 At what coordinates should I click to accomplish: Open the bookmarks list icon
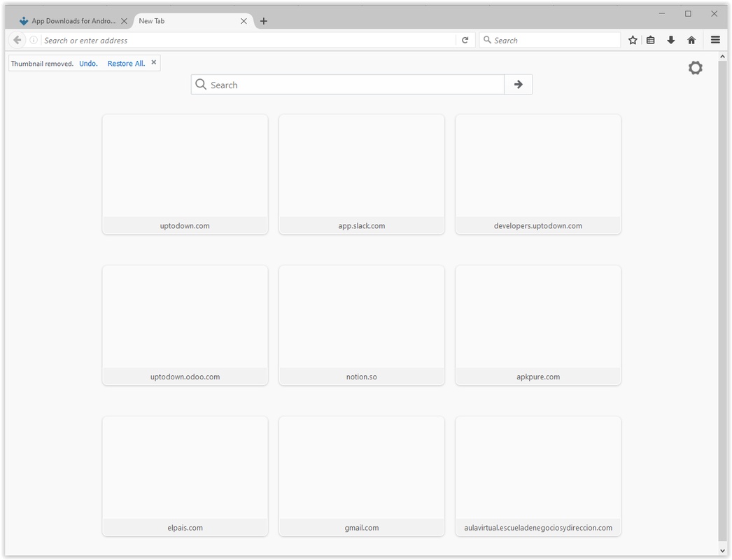651,41
